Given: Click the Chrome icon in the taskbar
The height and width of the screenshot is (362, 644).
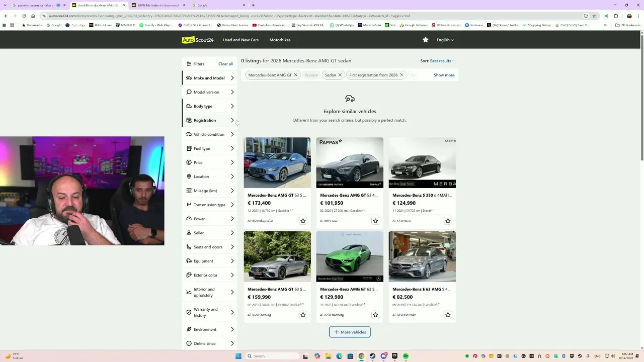Looking at the screenshot, I should (361, 356).
